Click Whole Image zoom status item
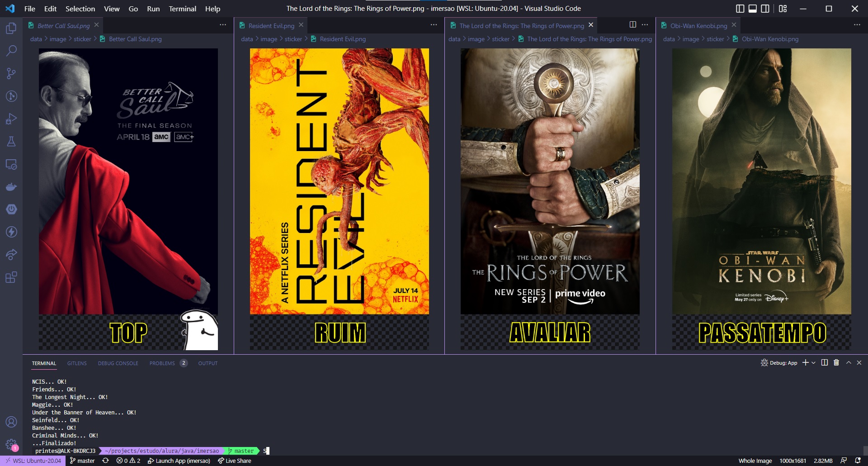This screenshot has height=466, width=868. [755, 461]
